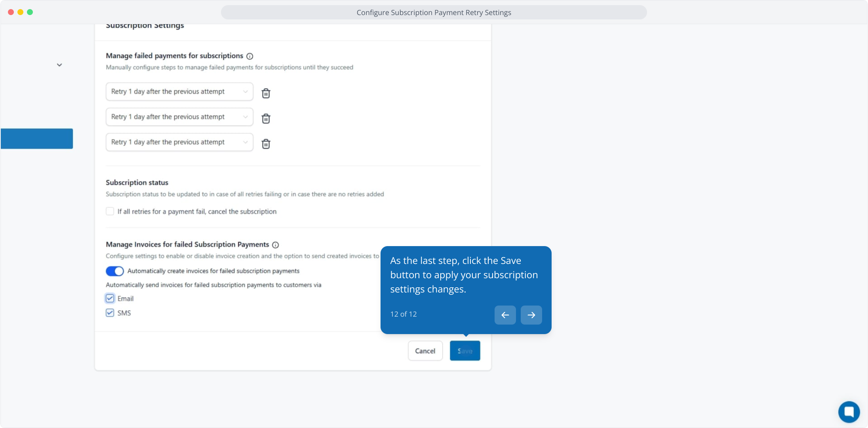Click info icon beside Manage Invoices heading

276,245
